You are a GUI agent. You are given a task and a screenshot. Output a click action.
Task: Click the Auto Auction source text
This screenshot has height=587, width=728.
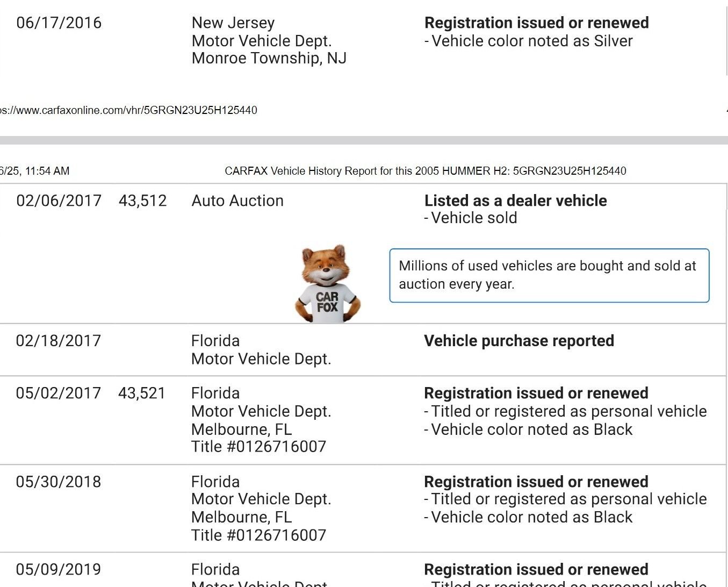[x=237, y=201]
